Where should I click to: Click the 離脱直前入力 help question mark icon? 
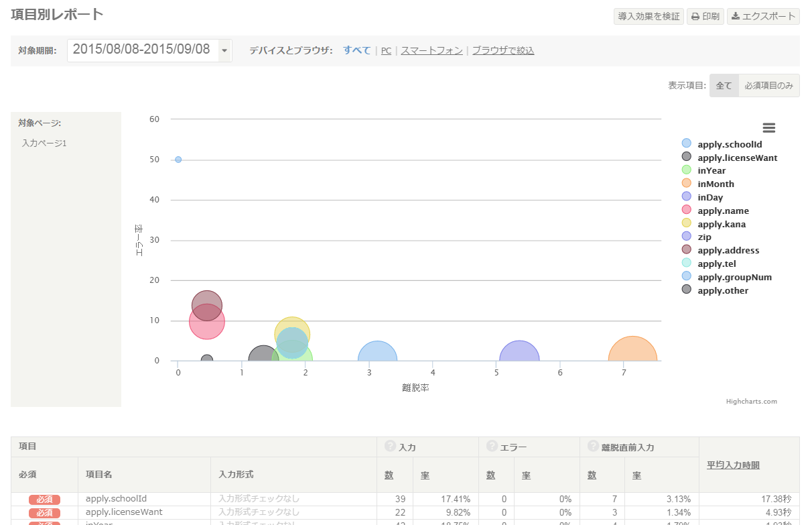point(593,447)
